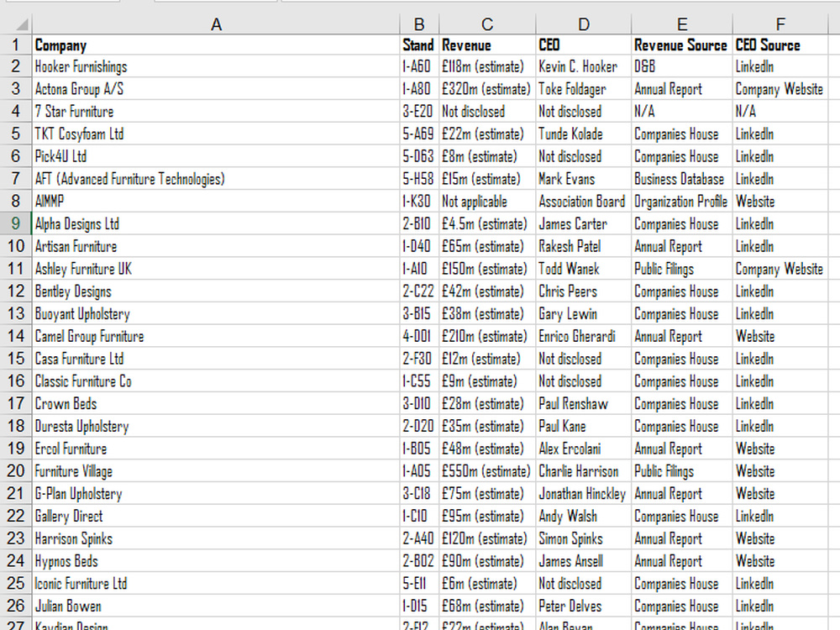Click CEO cell 'Todd Wanek'
This screenshot has height=630, width=840.
pos(584,269)
